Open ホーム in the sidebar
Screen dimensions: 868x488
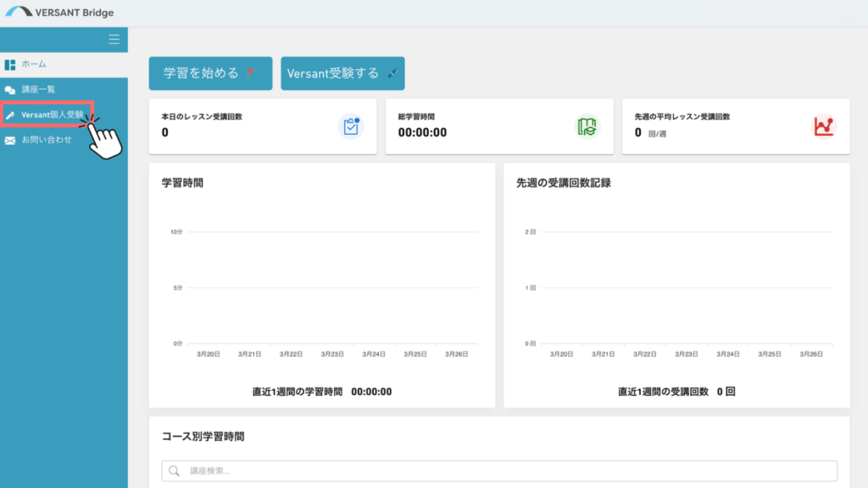click(34, 64)
